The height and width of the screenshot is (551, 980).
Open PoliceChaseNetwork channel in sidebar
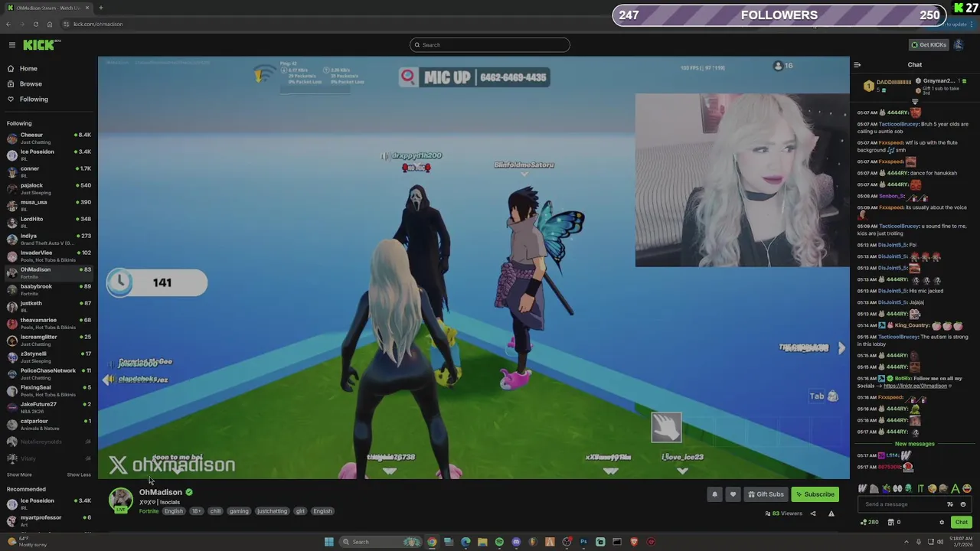(x=48, y=374)
